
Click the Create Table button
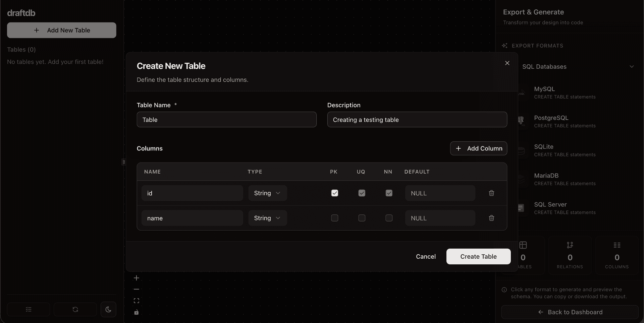[478, 256]
